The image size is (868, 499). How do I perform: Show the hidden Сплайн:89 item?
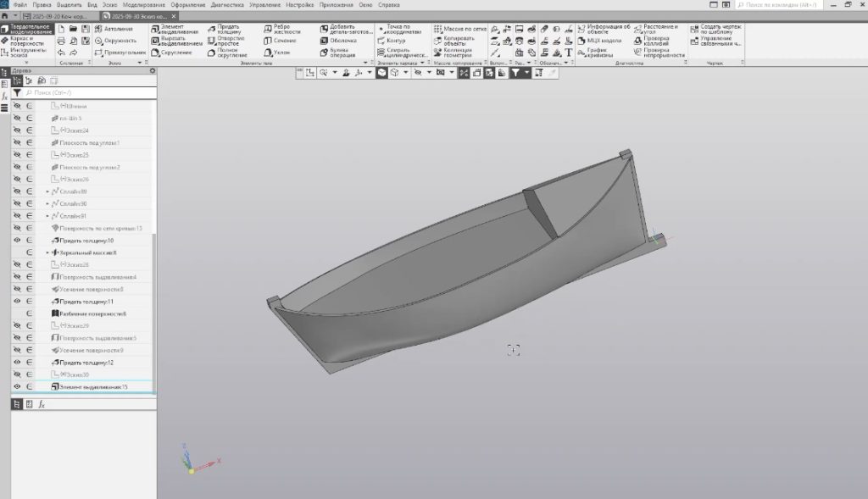pyautogui.click(x=17, y=191)
